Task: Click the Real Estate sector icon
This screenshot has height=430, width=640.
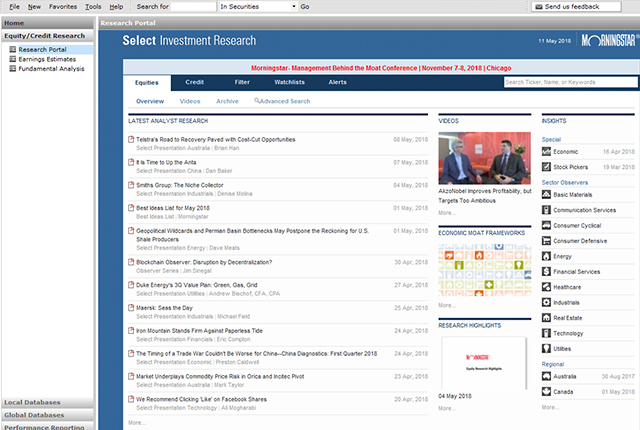Action: [x=546, y=316]
